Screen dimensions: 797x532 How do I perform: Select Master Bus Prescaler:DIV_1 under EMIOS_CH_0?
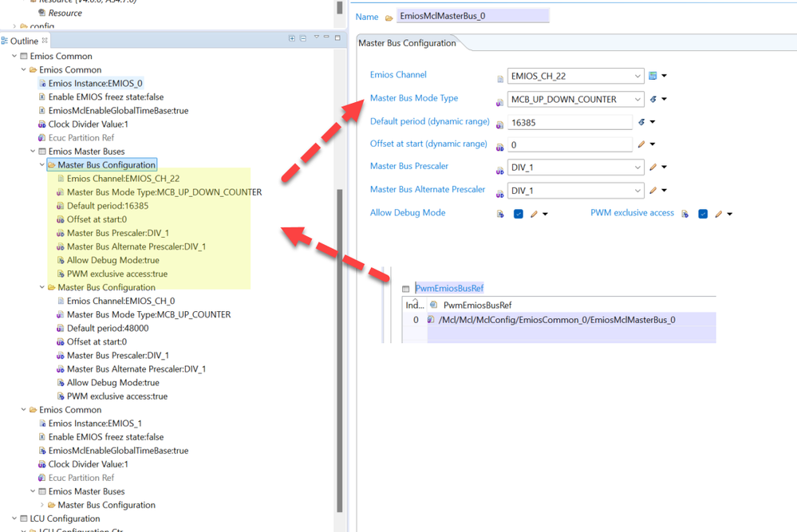pos(118,355)
